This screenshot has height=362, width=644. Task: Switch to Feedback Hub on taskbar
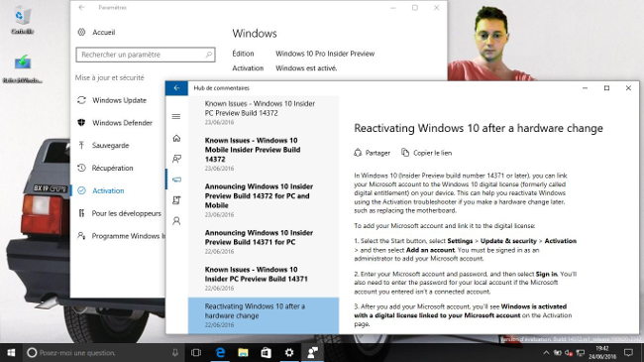tap(312, 352)
